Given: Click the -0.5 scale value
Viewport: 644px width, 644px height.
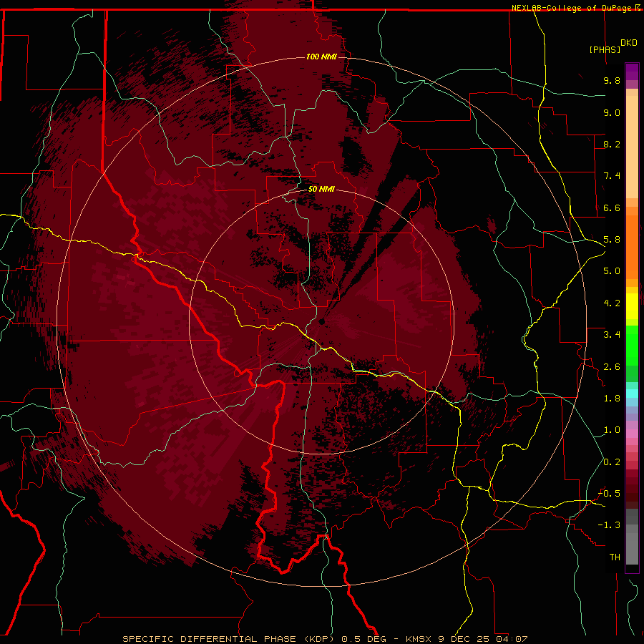Looking at the screenshot, I should point(609,494).
